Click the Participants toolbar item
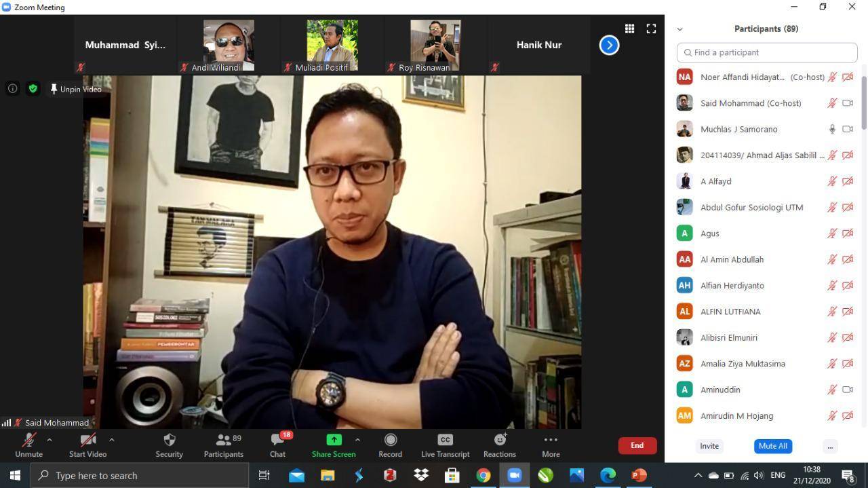Image resolution: width=868 pixels, height=488 pixels. pos(223,440)
